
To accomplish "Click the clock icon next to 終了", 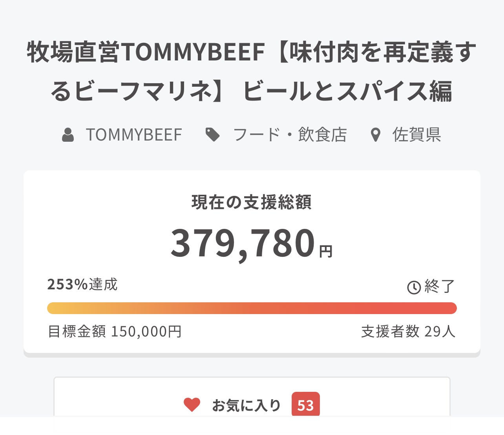I will 414,287.
